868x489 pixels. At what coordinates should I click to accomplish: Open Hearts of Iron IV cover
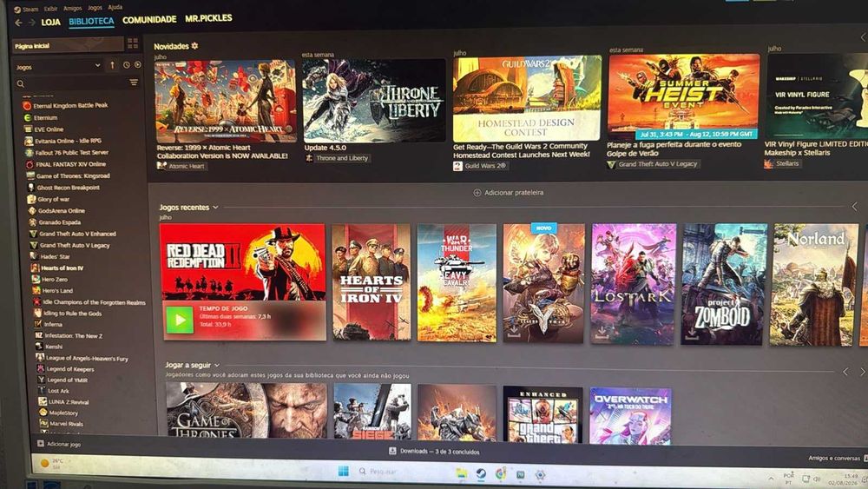pyautogui.click(x=372, y=282)
